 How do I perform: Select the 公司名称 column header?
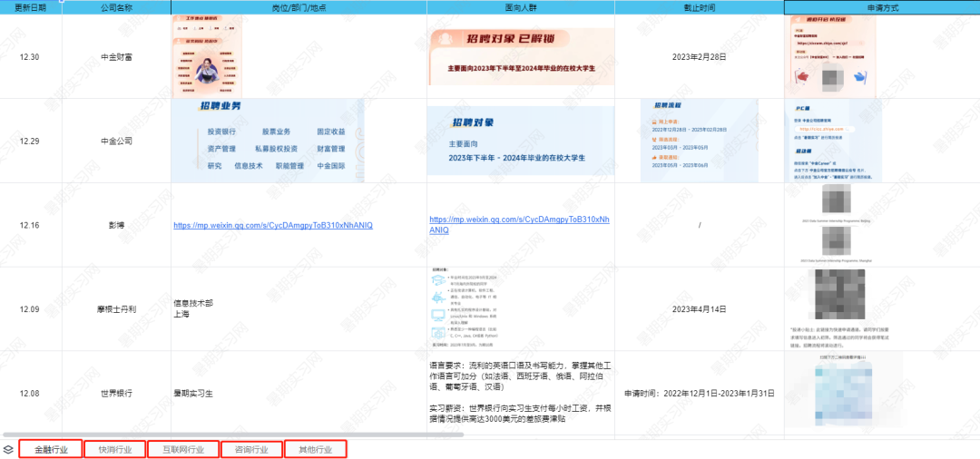(116, 7)
